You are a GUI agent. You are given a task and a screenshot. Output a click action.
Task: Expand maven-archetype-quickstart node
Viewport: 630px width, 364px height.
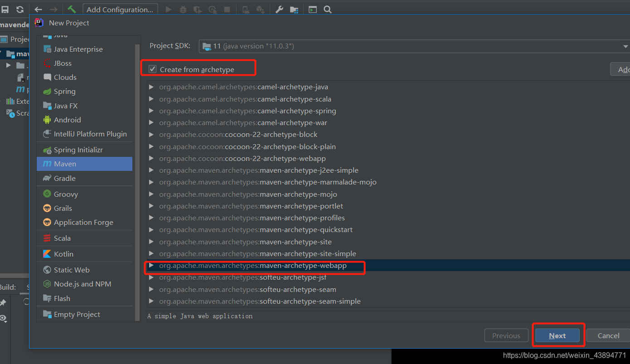click(x=151, y=229)
